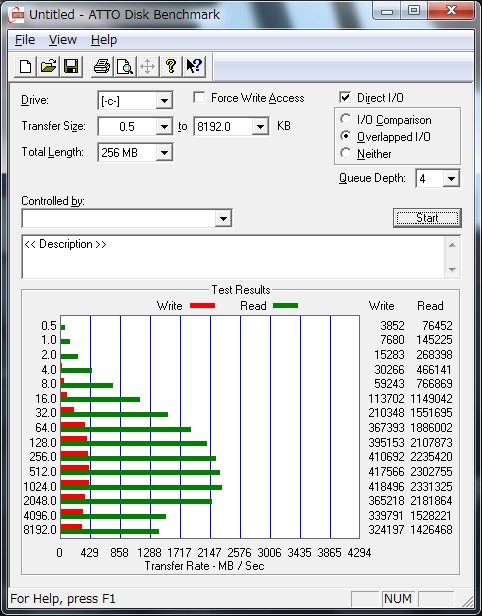Open Print Preview toolbar icon

pyautogui.click(x=125, y=66)
